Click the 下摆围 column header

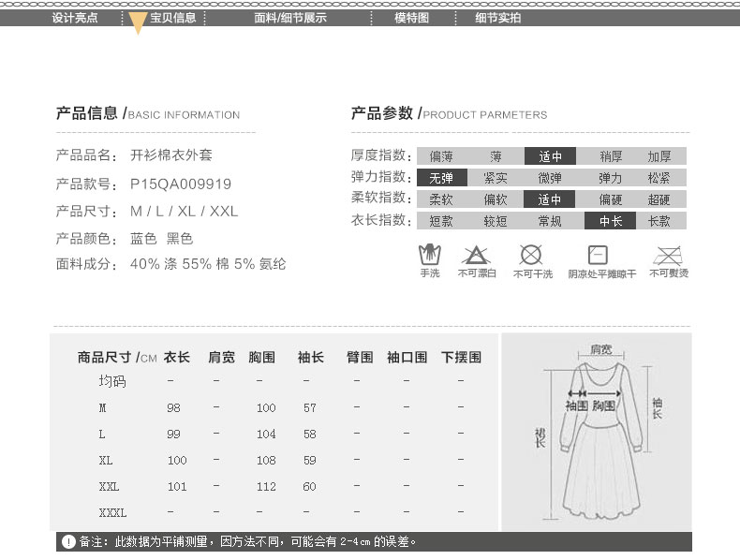tap(461, 357)
